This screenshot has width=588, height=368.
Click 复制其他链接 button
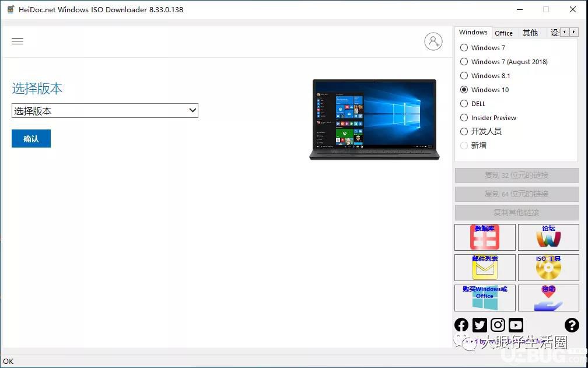517,213
